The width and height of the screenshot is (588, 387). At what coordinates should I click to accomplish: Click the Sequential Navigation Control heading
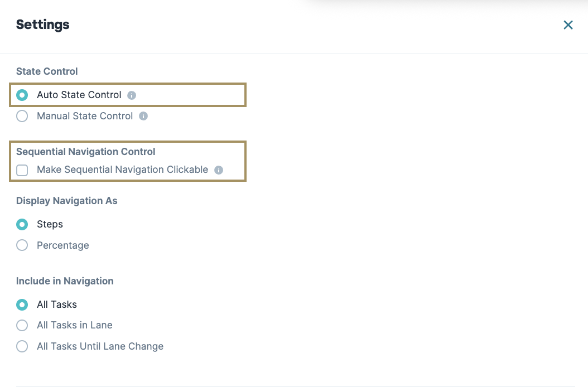pos(86,152)
